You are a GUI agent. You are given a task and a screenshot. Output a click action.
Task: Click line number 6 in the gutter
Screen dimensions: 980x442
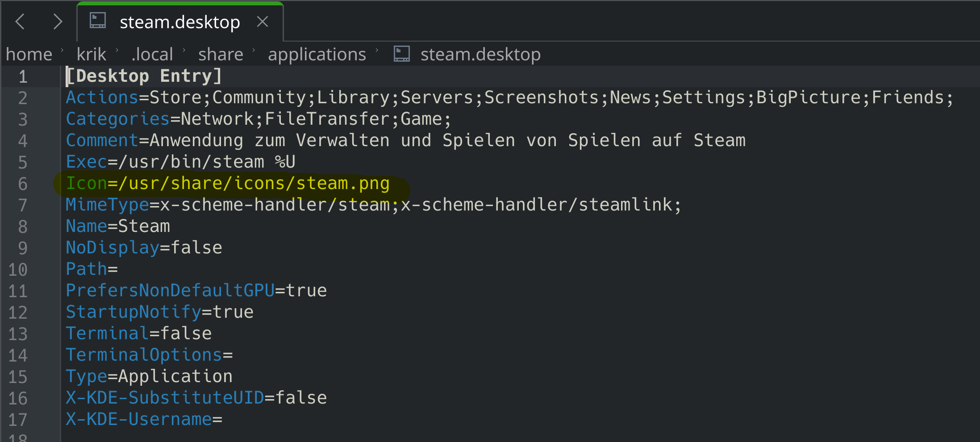coord(22,184)
